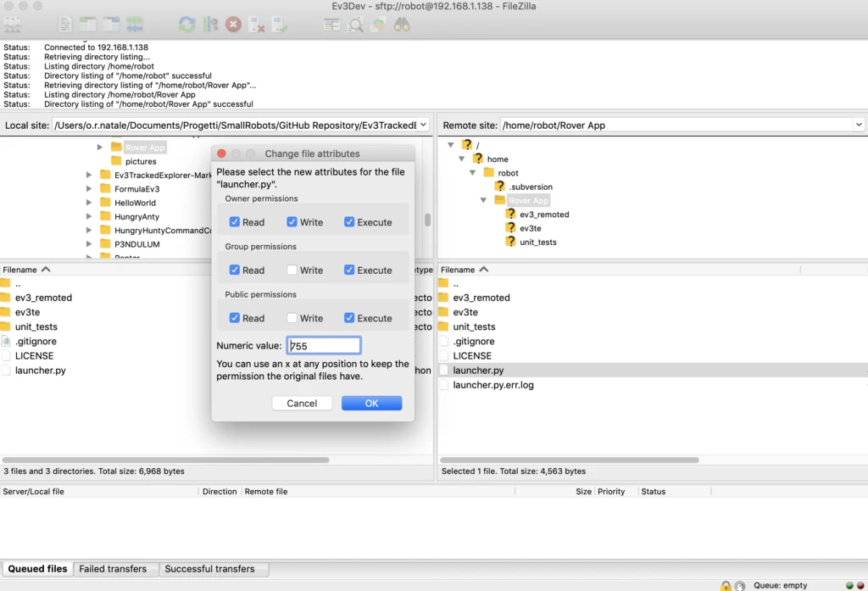Uncheck Owner permissions Execute checkbox
This screenshot has height=591, width=868.
click(349, 222)
